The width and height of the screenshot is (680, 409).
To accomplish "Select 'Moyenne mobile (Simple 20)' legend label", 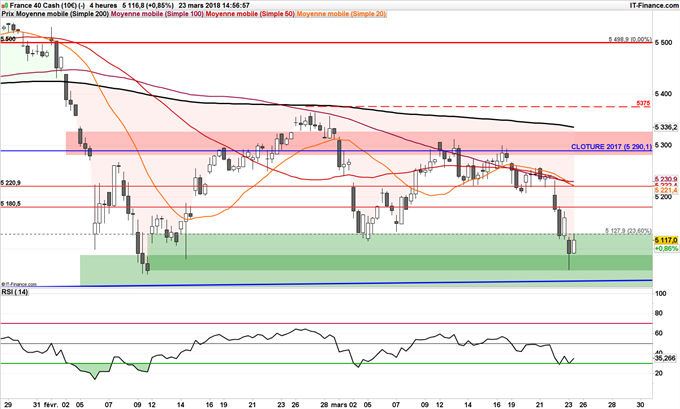I will 341,14.
